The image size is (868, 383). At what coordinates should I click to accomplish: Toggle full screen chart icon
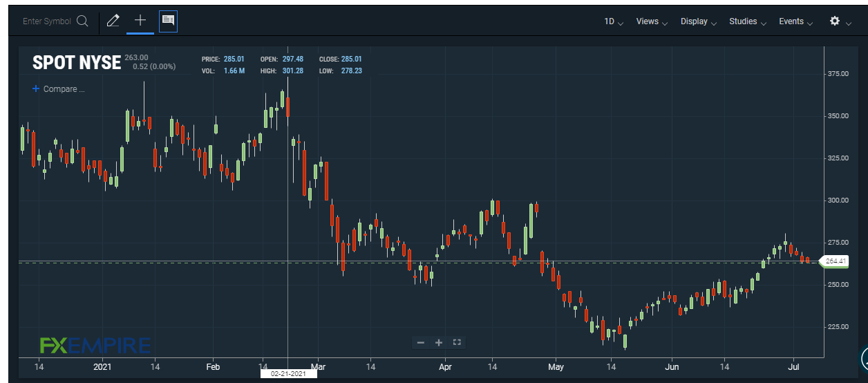click(x=456, y=342)
